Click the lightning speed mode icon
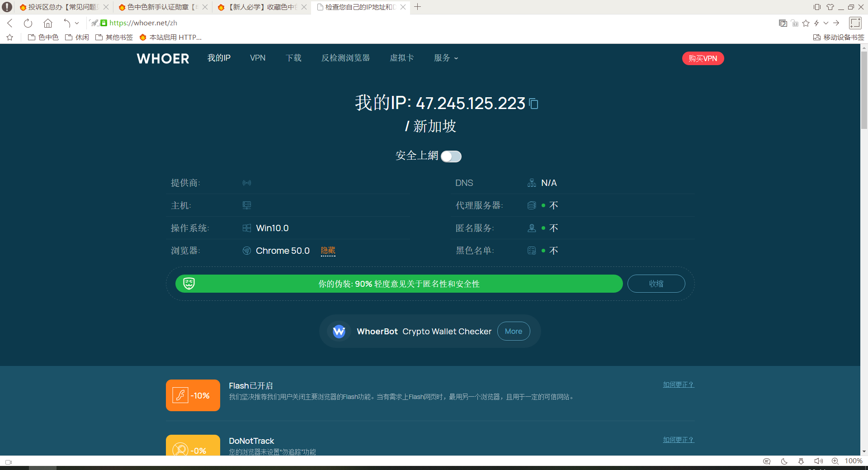 pyautogui.click(x=816, y=23)
